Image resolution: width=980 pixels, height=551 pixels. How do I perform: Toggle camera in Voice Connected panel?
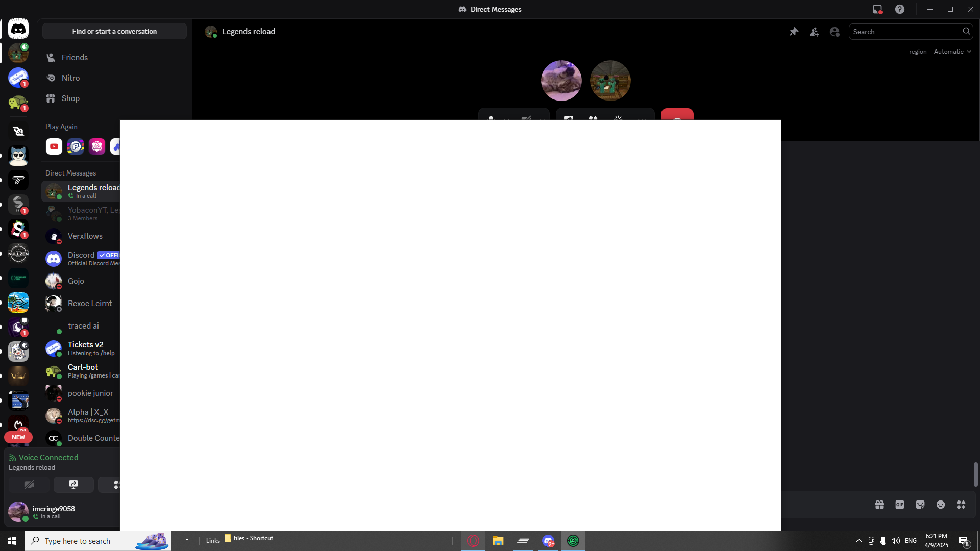pyautogui.click(x=29, y=485)
